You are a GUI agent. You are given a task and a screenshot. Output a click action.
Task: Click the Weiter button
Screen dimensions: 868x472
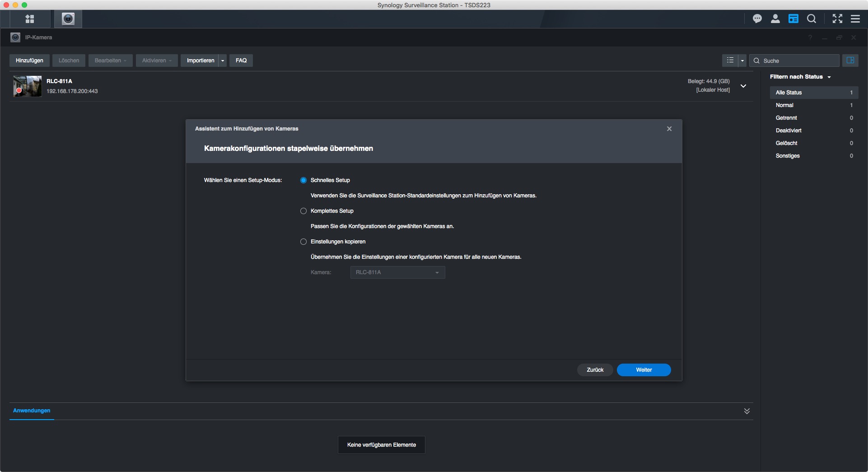[x=644, y=370]
